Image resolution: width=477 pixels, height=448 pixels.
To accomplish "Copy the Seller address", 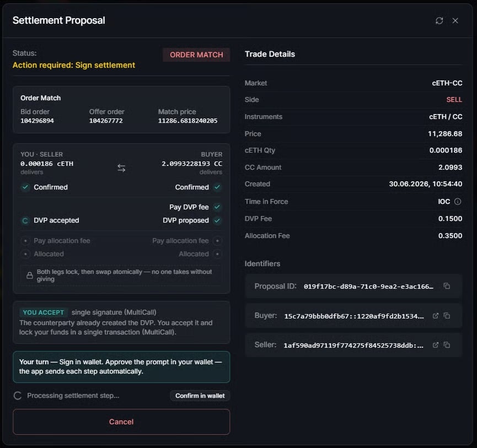I will pyautogui.click(x=447, y=345).
